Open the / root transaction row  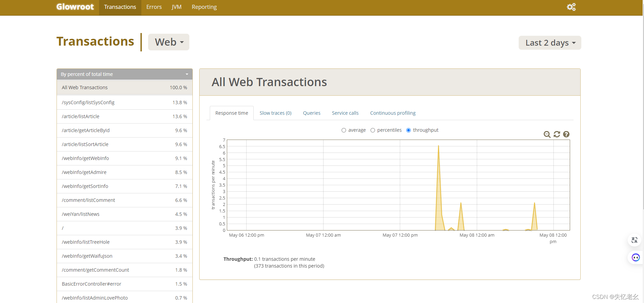coord(125,228)
